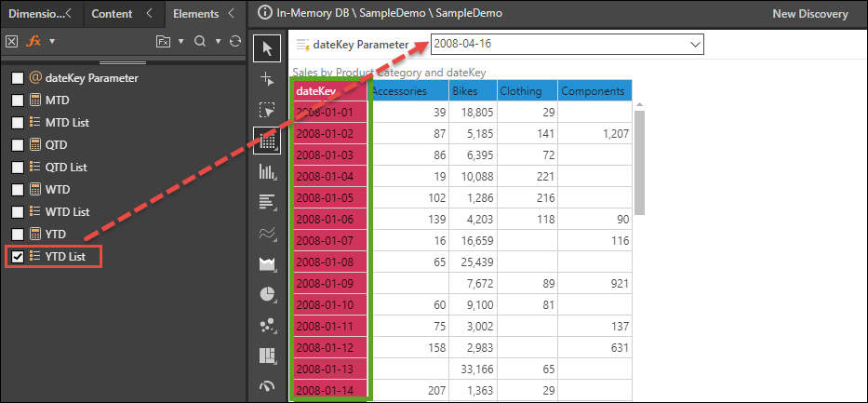Click the refresh icon in Elements panel
868x403 pixels.
(235, 42)
